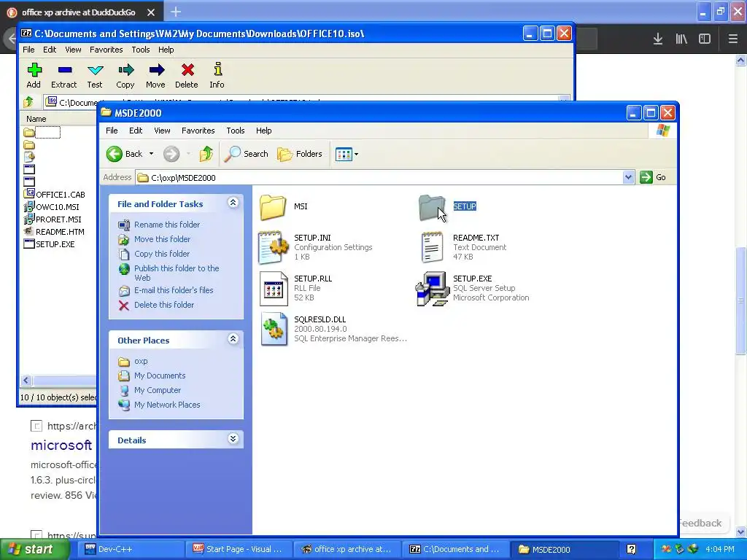The height and width of the screenshot is (560, 747).
Task: Click the Extract icon in 7-Zip
Action: click(64, 75)
